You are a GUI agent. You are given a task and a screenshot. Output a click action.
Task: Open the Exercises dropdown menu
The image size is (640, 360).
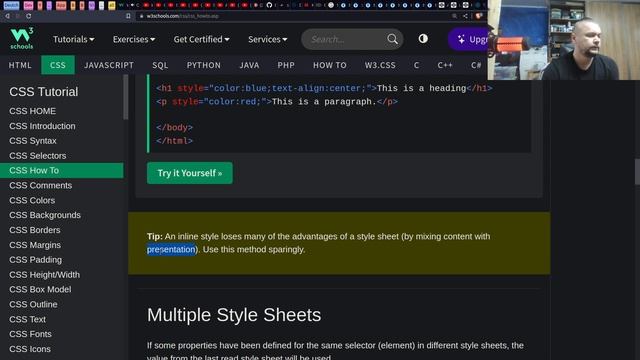tap(134, 39)
